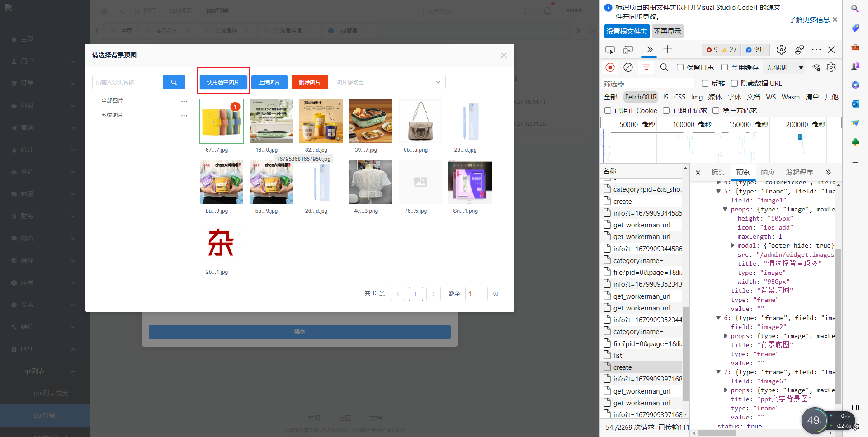Open the Outlook sidebar icon

pos(855,103)
